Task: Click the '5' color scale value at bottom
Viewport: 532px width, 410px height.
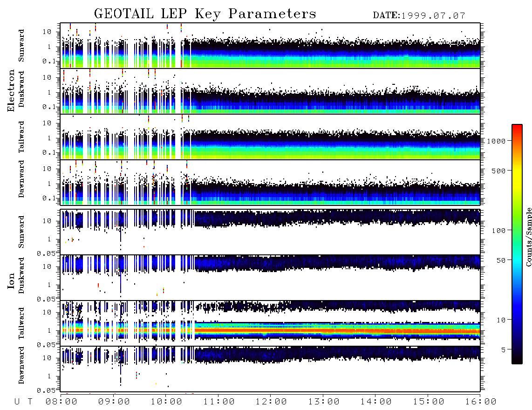Action: point(504,350)
